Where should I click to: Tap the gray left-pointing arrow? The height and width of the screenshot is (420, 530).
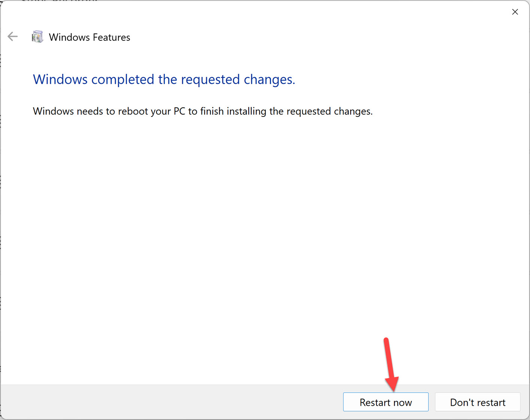12,36
